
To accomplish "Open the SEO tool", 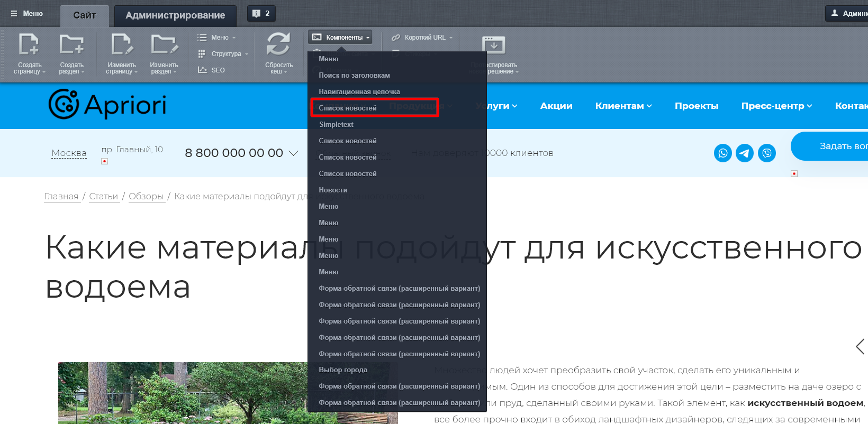I will point(212,70).
